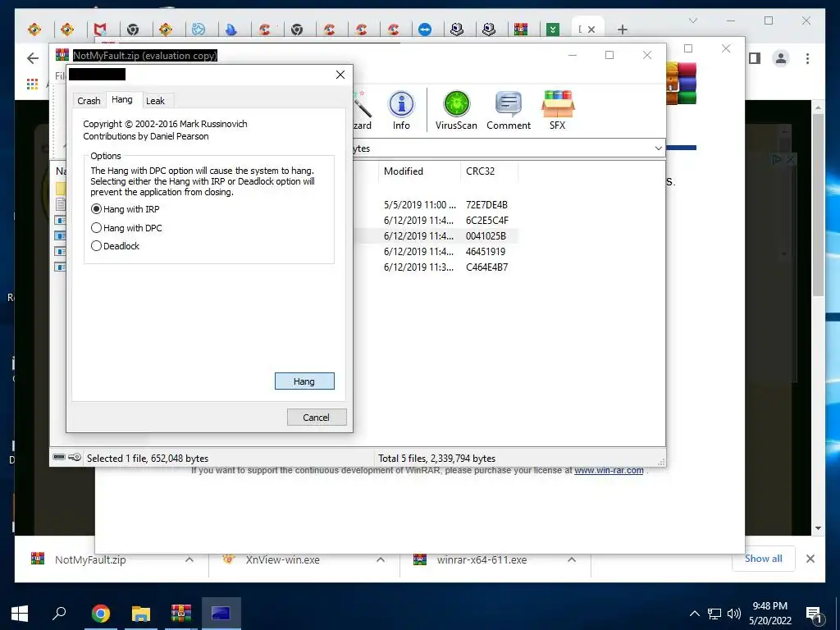Open the Info tool in WinRAR toolbar
The height and width of the screenshot is (630, 840).
401,111
